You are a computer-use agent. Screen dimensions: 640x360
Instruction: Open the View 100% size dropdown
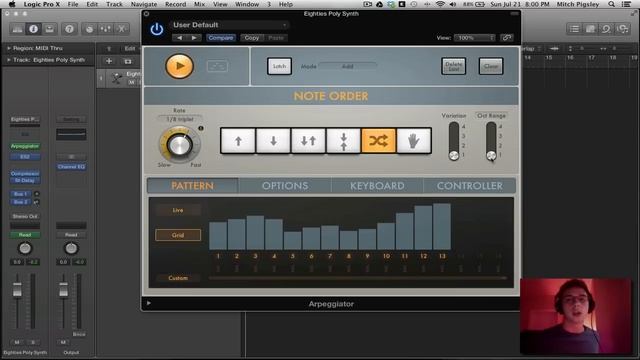pyautogui.click(x=475, y=38)
